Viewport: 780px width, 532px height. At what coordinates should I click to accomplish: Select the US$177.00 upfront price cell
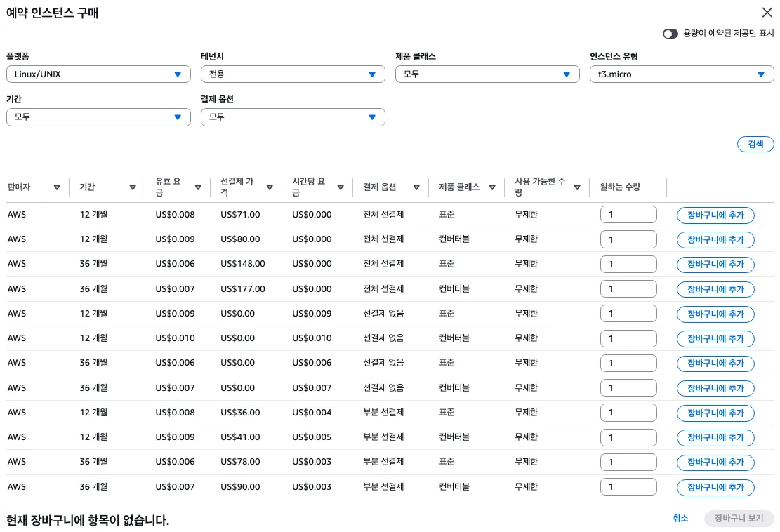tap(243, 288)
